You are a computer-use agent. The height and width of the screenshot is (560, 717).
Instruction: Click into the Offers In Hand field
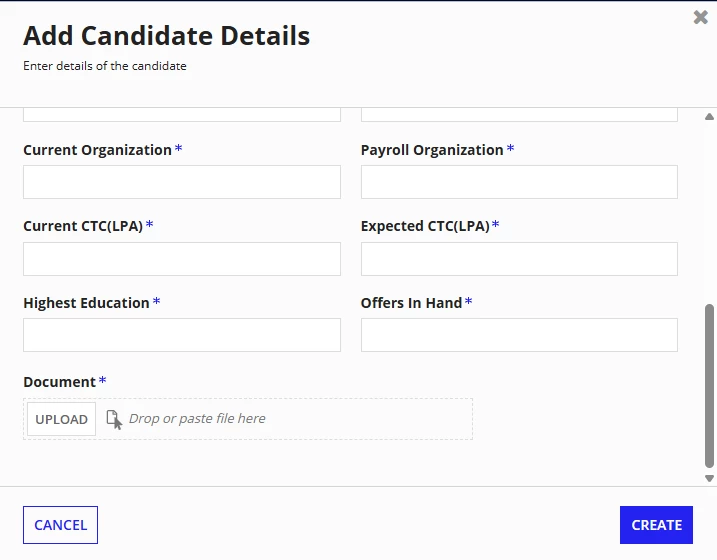click(x=519, y=335)
